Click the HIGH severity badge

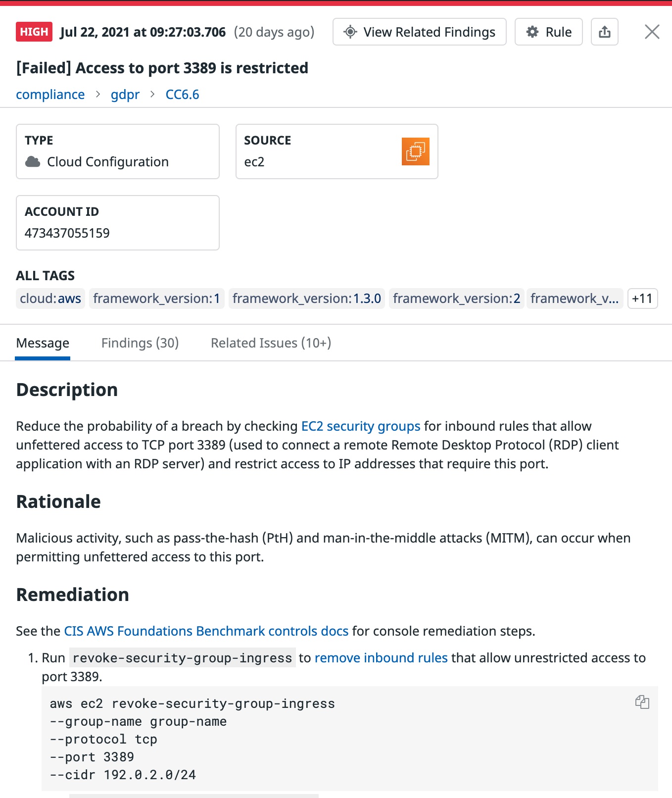34,32
